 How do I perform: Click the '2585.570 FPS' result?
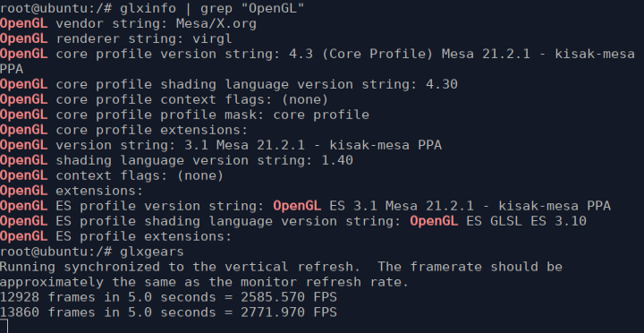point(289,297)
